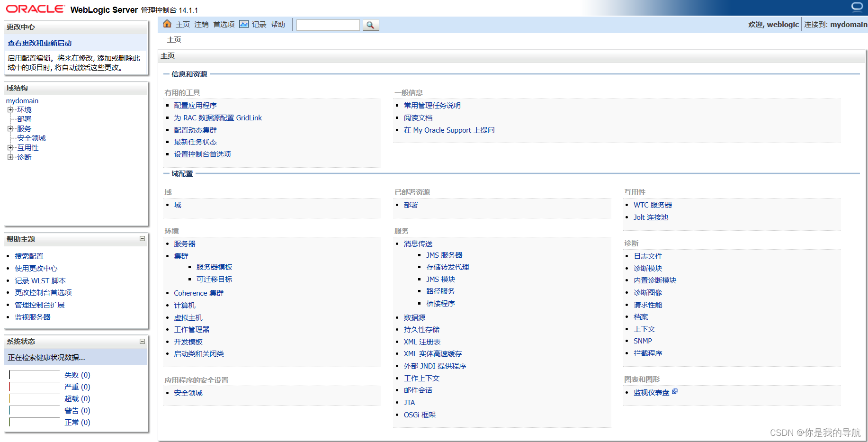The height and width of the screenshot is (442, 868).
Task: Expand the 服务 tree node
Action: [10, 128]
